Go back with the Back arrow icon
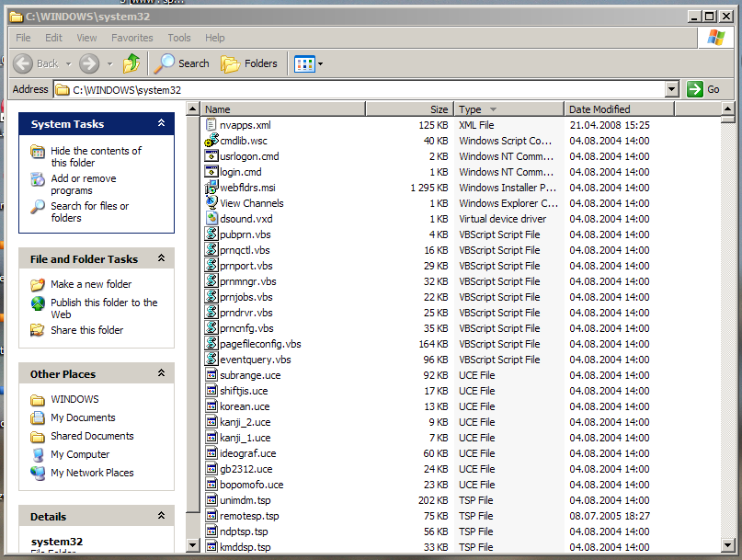Screen dimensions: 742x560 pyautogui.click(x=23, y=63)
